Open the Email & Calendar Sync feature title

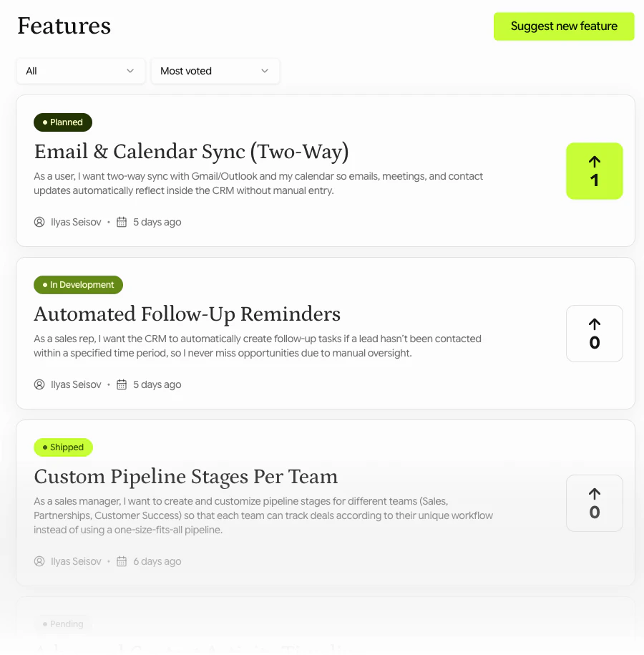191,152
